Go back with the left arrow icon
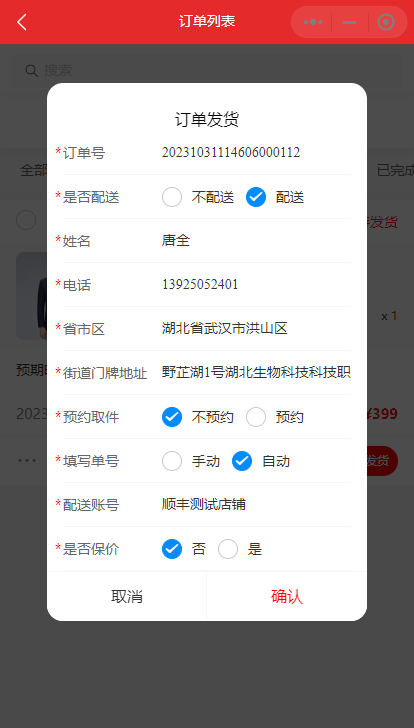Screen dimensions: 414x728 [22, 22]
